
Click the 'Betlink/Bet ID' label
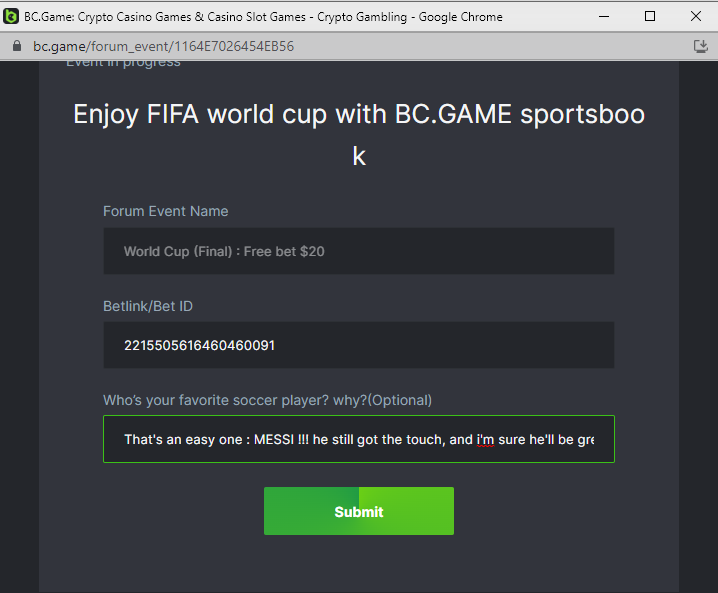pyautogui.click(x=148, y=306)
